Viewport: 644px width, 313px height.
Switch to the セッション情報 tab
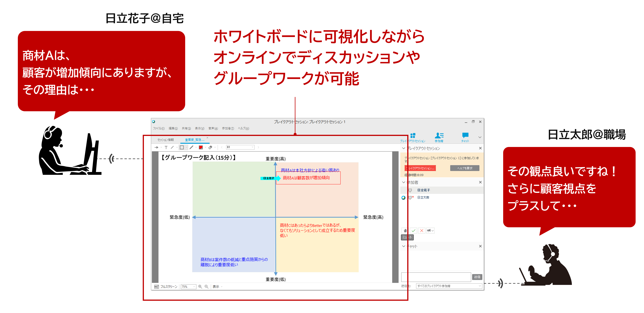coord(166,140)
